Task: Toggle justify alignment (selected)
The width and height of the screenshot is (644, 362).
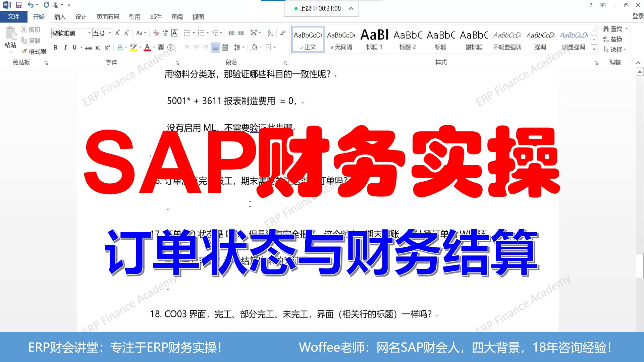Action: pyautogui.click(x=215, y=48)
